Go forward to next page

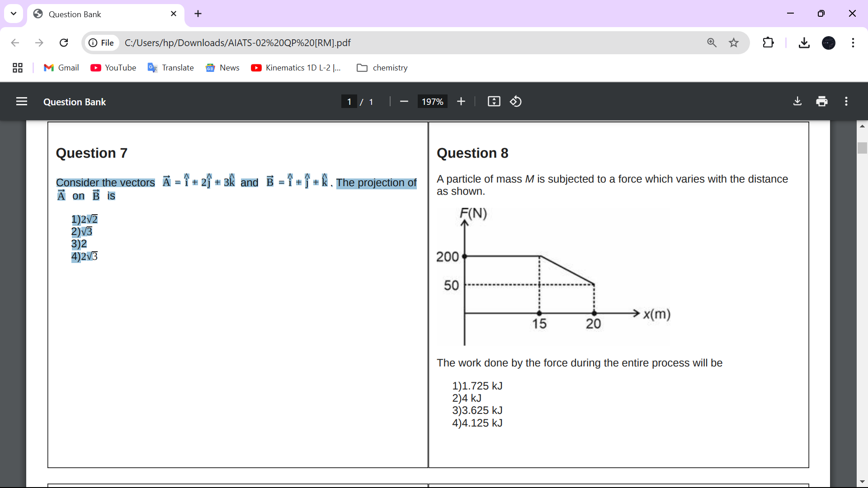pos(39,42)
